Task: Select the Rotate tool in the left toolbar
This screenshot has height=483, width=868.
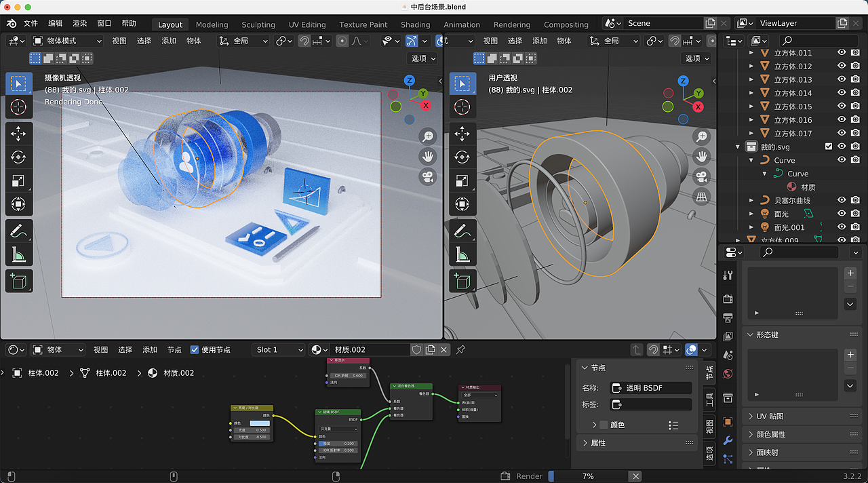Action: (18, 157)
